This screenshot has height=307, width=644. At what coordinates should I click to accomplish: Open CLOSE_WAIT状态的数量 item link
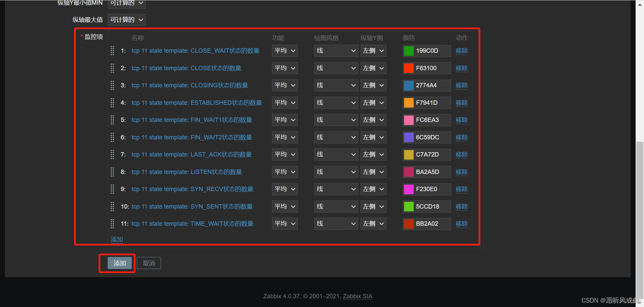click(196, 51)
